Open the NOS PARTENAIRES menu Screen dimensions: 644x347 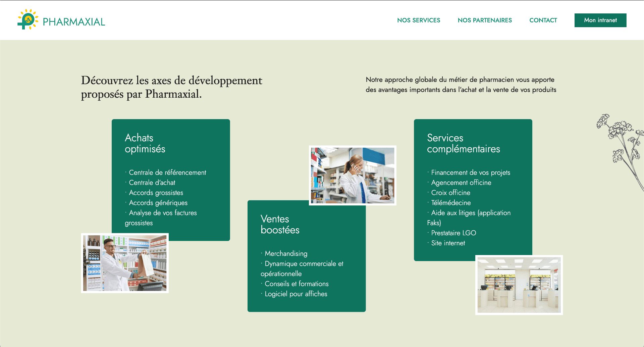pos(485,20)
